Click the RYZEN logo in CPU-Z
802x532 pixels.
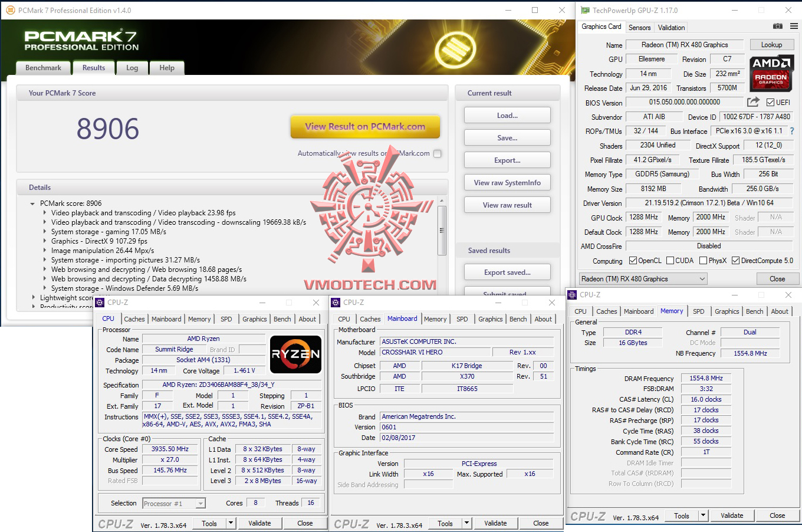tap(295, 354)
